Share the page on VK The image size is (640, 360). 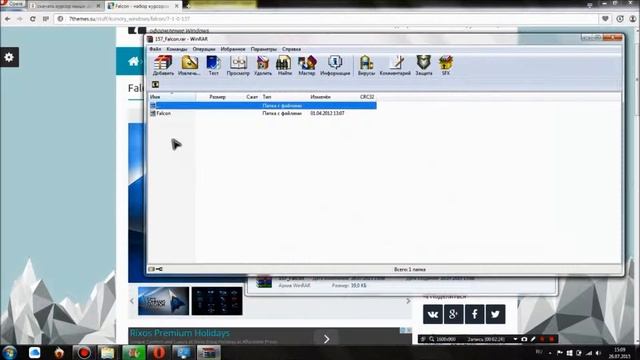[433, 314]
